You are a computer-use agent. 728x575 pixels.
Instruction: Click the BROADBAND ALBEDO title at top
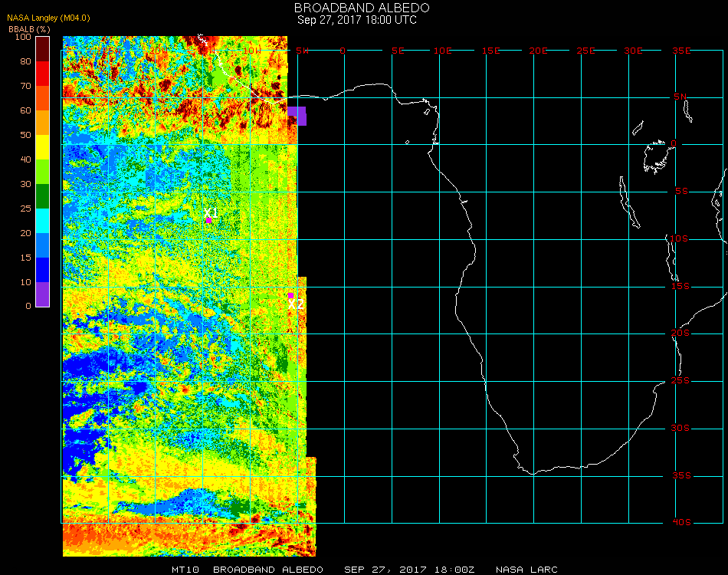click(362, 8)
